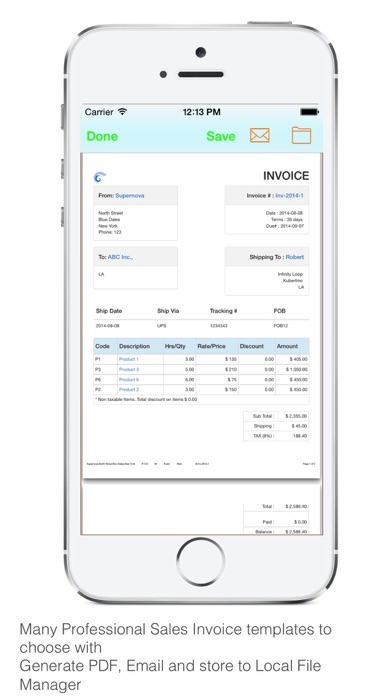Screen dimensions: 392x696
Task: Click the battery icon in status bar
Action: (x=309, y=112)
